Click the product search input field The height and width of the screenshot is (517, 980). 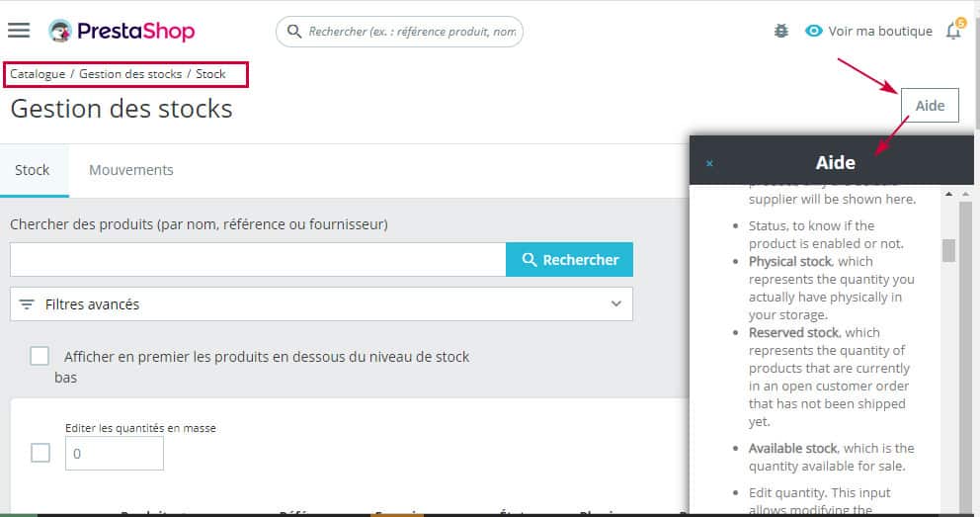pos(257,260)
